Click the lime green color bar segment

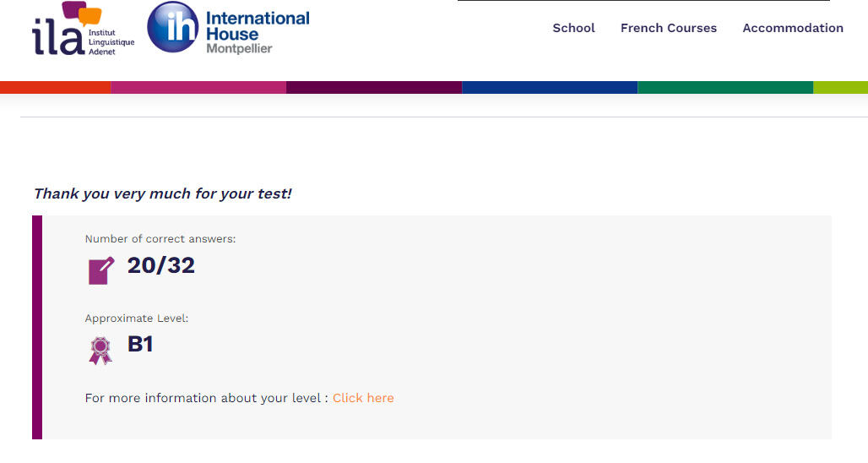coord(840,87)
